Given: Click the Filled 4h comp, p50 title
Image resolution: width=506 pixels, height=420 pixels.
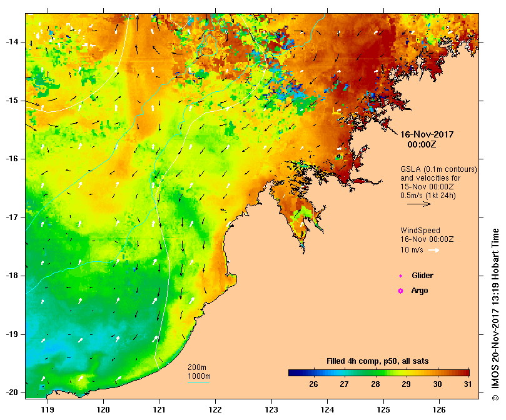Looking at the screenshot, I should 377,361.
